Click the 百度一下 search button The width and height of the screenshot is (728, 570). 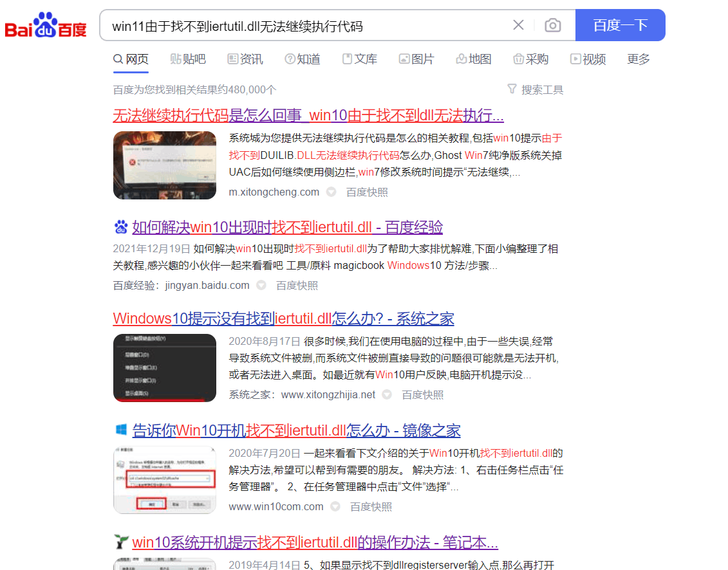(x=621, y=25)
